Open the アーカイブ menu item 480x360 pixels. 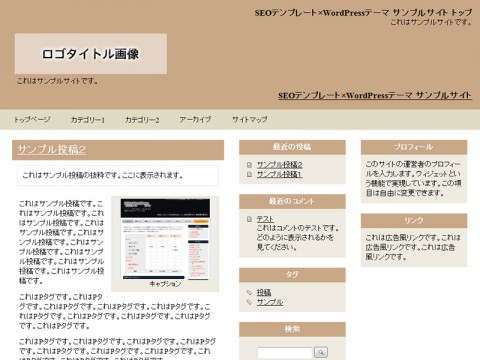tap(195, 119)
